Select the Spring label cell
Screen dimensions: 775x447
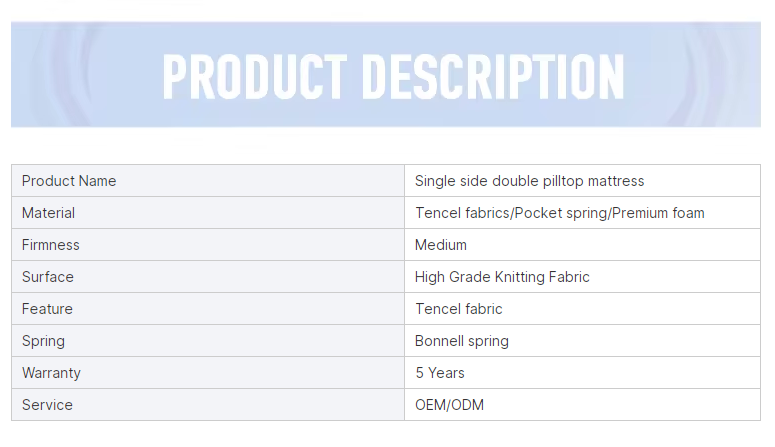pos(208,341)
